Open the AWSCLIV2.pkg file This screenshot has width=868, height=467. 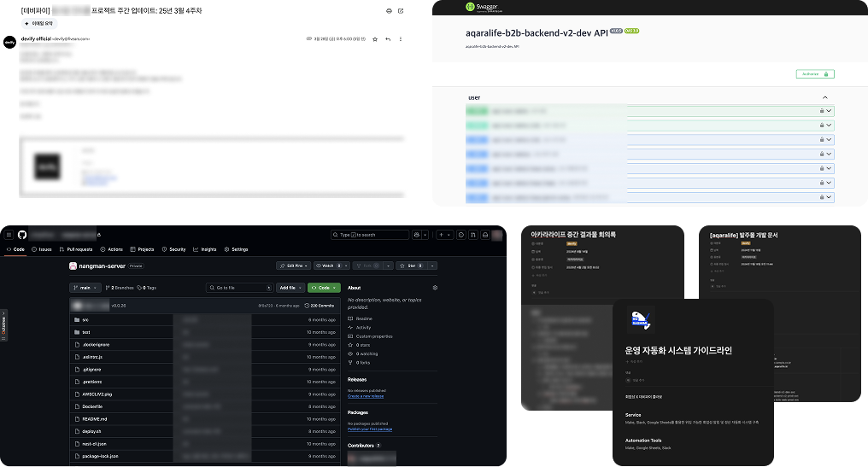click(97, 394)
